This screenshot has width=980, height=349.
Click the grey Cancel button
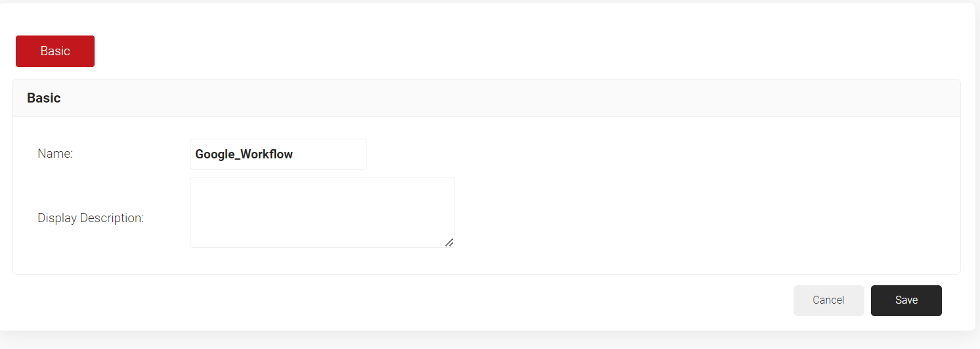828,300
